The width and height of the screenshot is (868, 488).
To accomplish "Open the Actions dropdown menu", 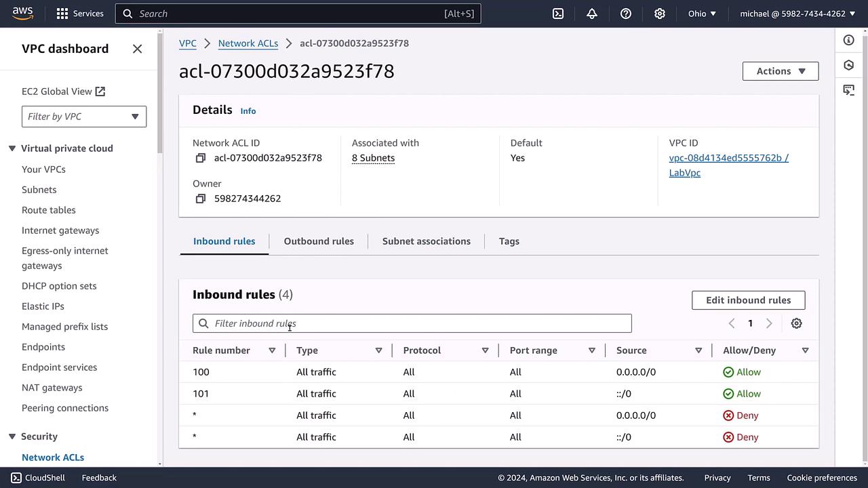I will coord(780,71).
